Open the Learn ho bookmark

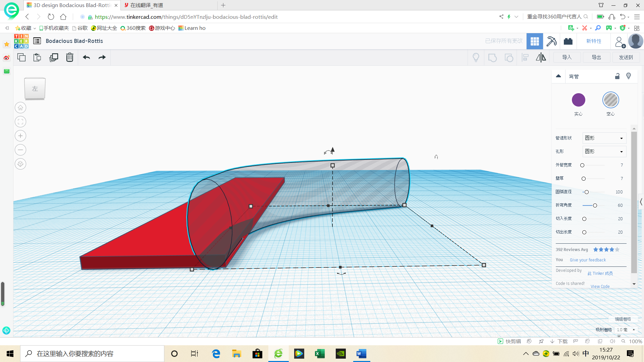192,28
